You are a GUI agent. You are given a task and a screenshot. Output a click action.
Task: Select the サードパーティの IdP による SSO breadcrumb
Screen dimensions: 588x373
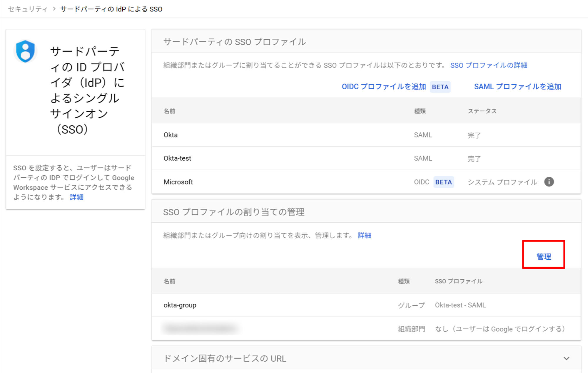(111, 9)
